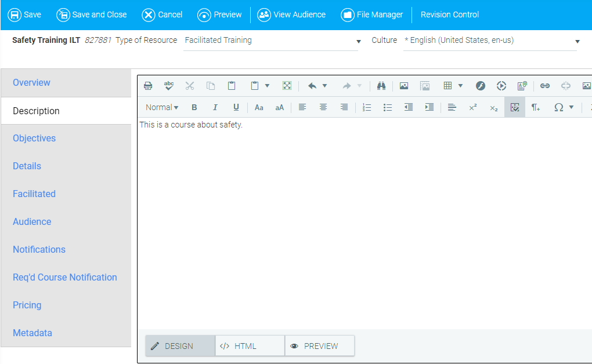Run the spell check (abc) tool

pyautogui.click(x=169, y=86)
